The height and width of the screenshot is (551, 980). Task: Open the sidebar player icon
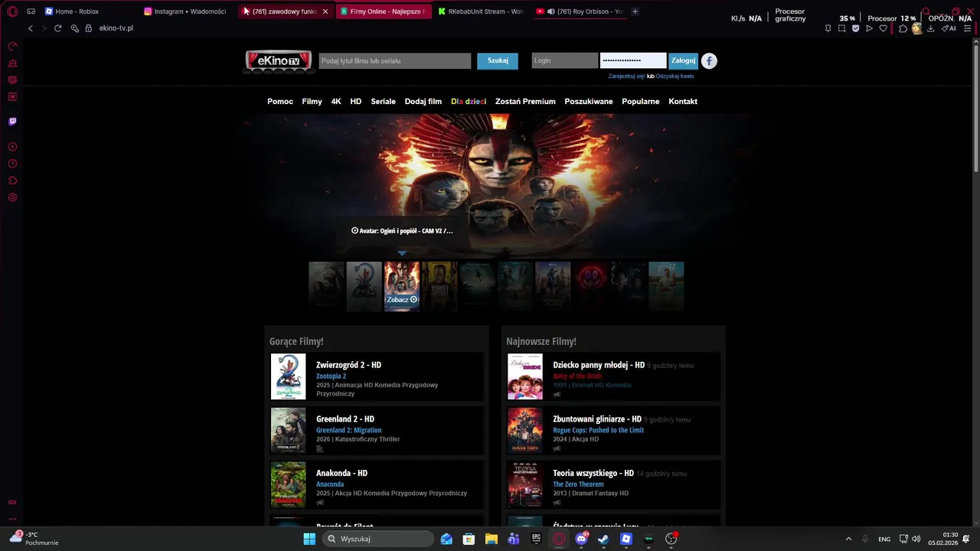[12, 147]
